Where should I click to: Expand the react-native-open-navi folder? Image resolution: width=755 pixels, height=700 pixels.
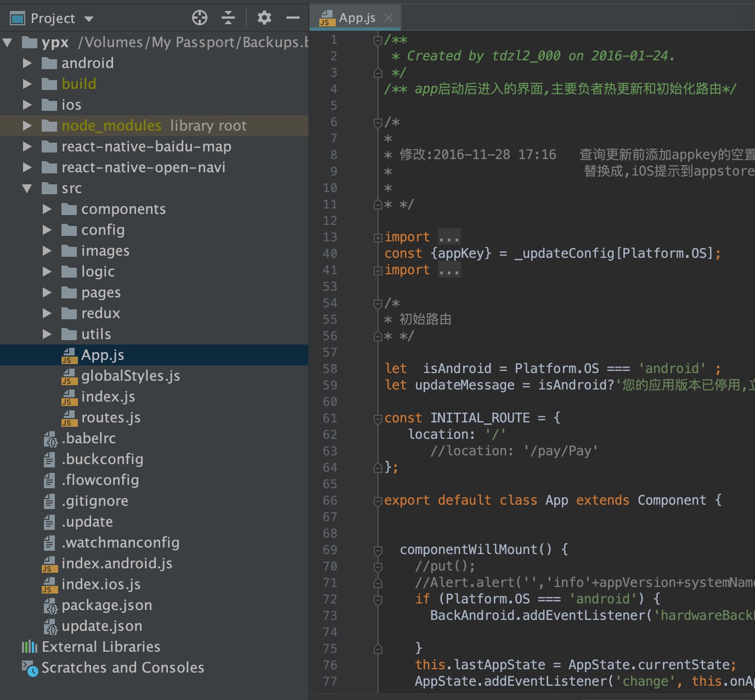[x=27, y=167]
